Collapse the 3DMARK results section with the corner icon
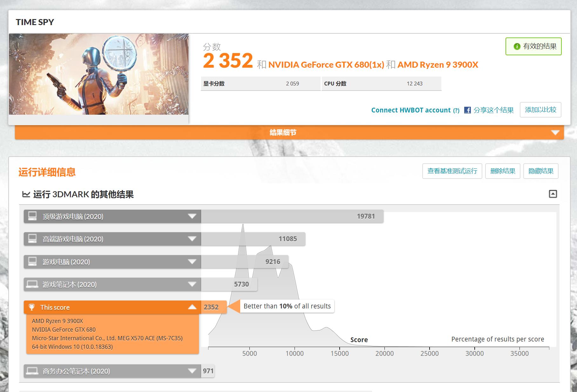Viewport: 577px width, 392px height. (x=553, y=194)
